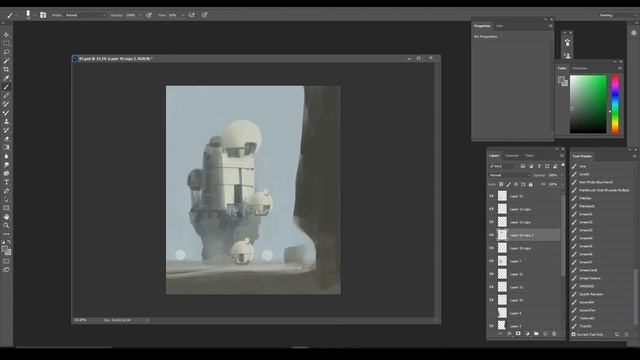
Task: Select the Hand tool
Action: click(x=6, y=217)
